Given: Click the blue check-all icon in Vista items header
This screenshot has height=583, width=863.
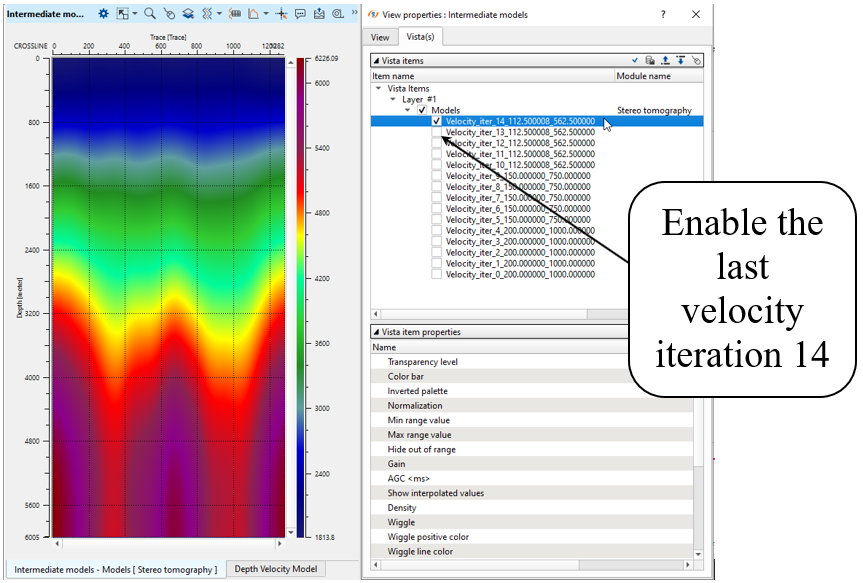Looking at the screenshot, I should 634,61.
